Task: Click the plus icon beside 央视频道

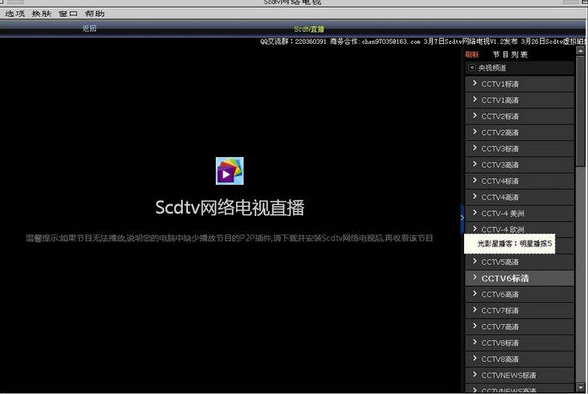Action: click(x=472, y=67)
